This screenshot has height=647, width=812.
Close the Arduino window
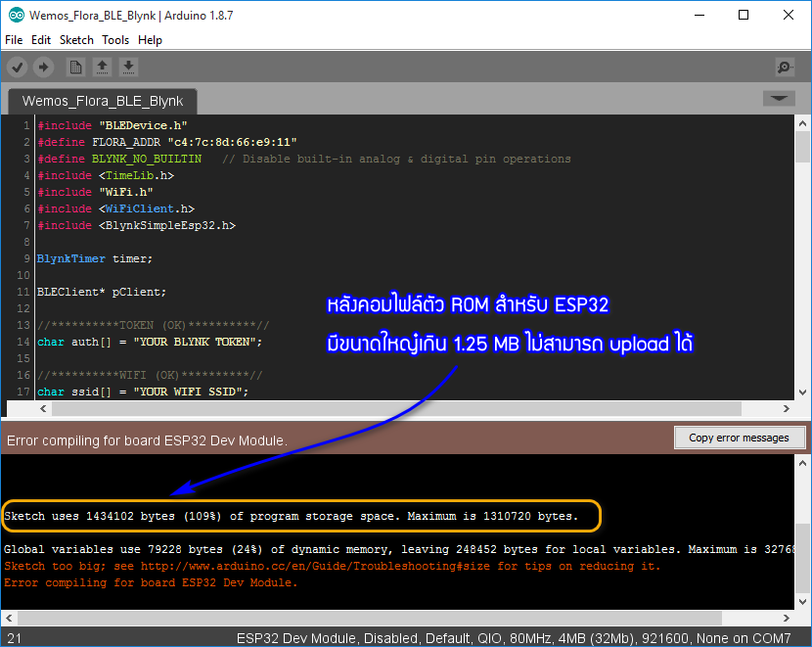point(789,15)
